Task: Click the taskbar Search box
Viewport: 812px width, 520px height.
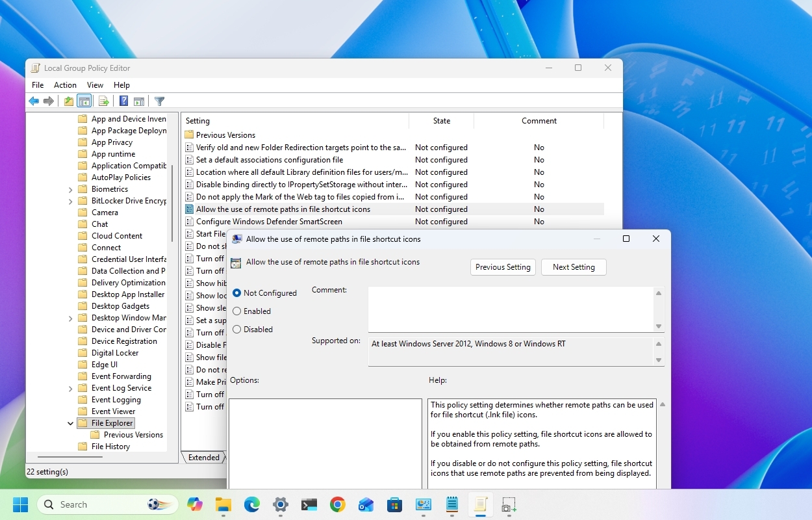Action: 108,504
